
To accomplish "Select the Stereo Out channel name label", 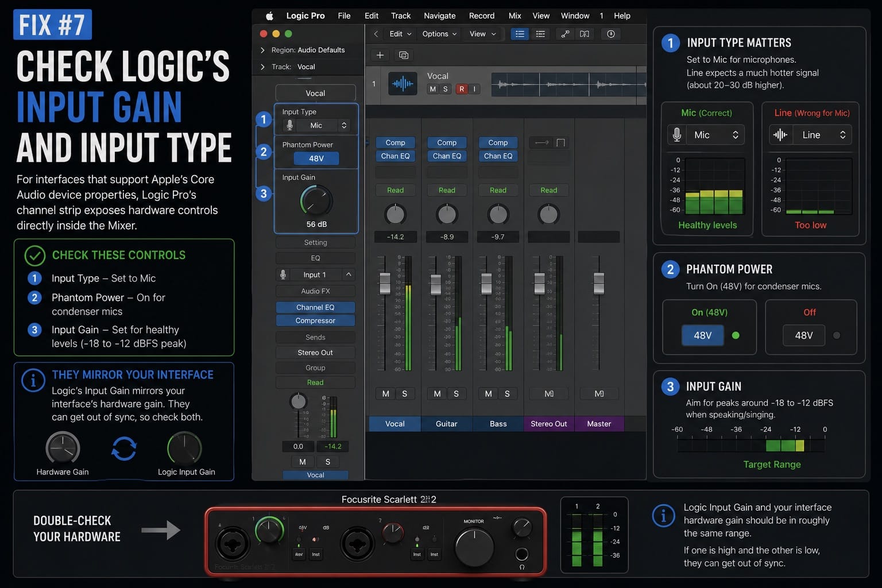I will [549, 424].
